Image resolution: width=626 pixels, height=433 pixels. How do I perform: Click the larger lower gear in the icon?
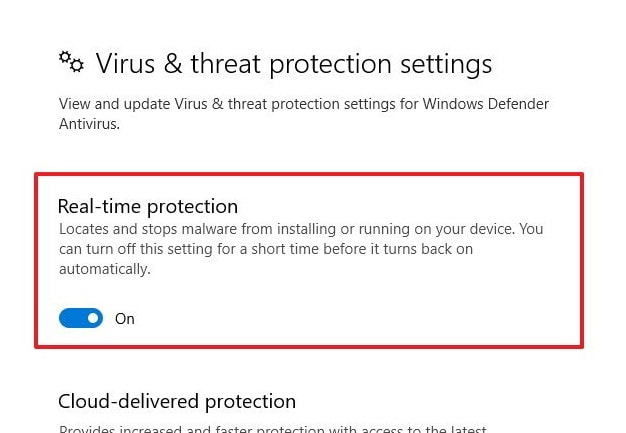[x=77, y=65]
